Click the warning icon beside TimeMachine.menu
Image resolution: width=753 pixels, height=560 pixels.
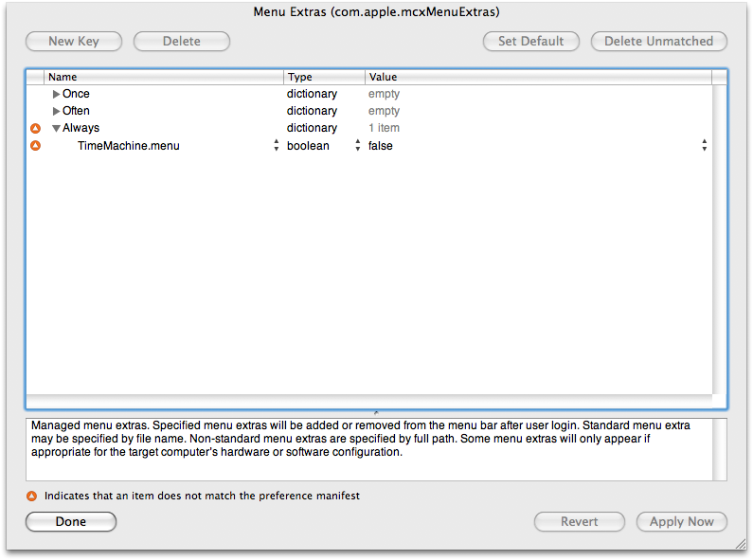pyautogui.click(x=35, y=146)
